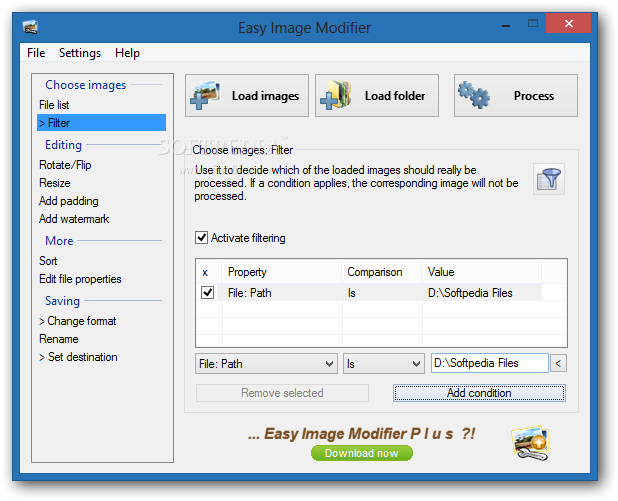Start processing with the Process button

click(516, 96)
